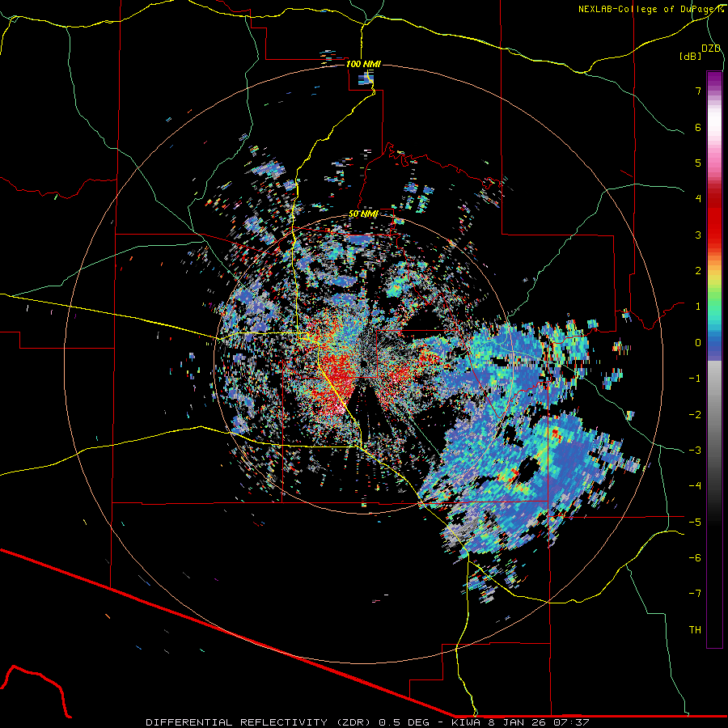Click the 2 value on the dB scale
This screenshot has width=728, height=728.
tap(698, 271)
